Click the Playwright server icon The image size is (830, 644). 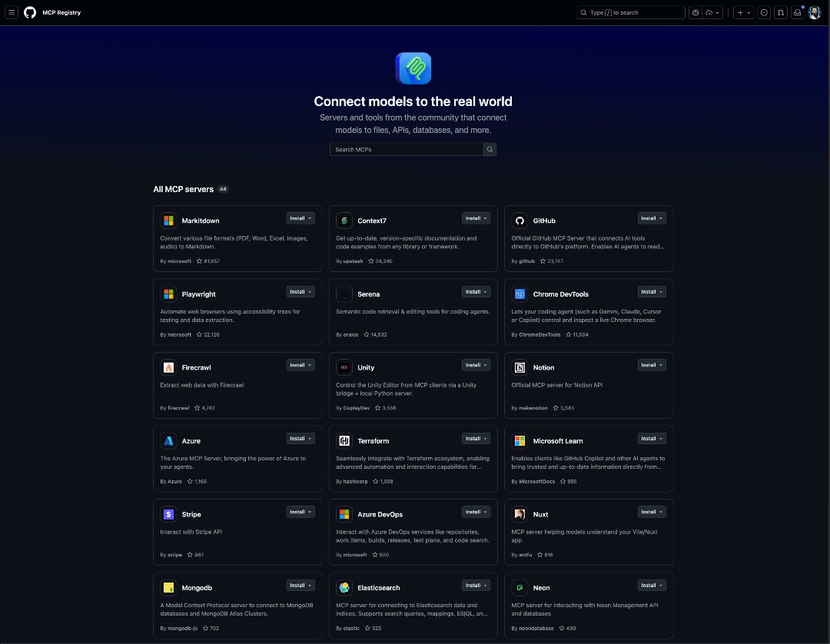[x=168, y=294]
